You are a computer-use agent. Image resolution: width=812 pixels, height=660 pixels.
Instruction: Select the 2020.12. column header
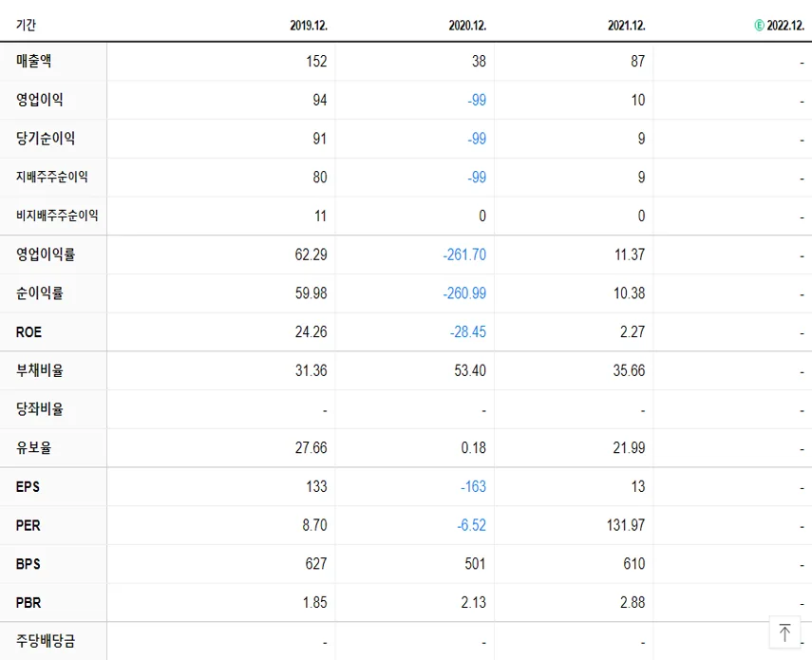pos(467,26)
